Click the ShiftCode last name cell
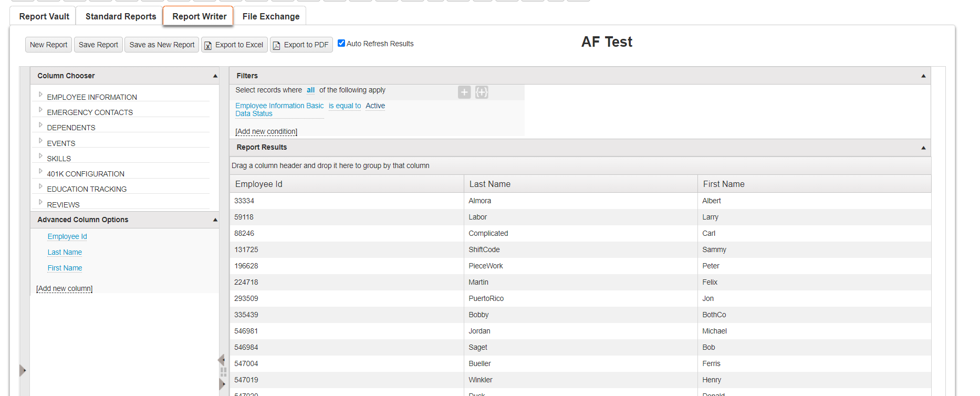The image size is (980, 396). [x=581, y=249]
